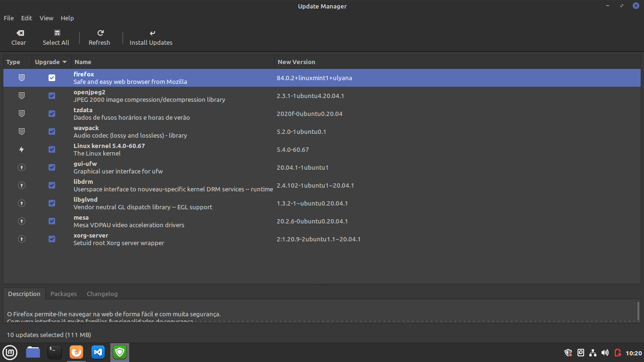Open the Files manager from taskbar
This screenshot has width=644, height=362.
[33, 352]
